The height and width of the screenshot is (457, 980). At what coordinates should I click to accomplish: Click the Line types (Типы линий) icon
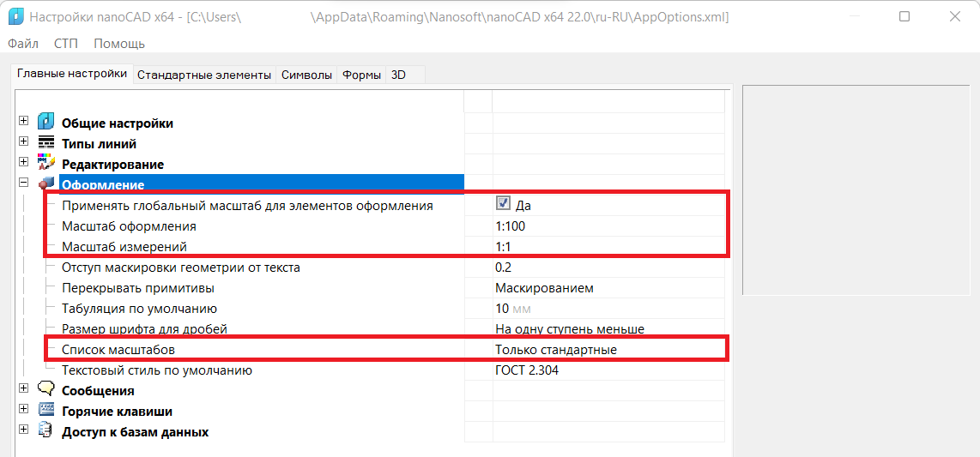[x=46, y=143]
